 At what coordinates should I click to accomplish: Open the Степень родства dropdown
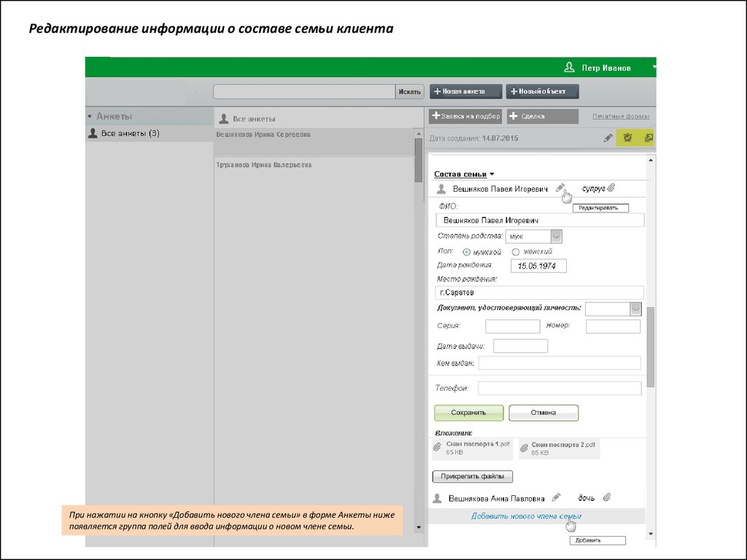(556, 236)
